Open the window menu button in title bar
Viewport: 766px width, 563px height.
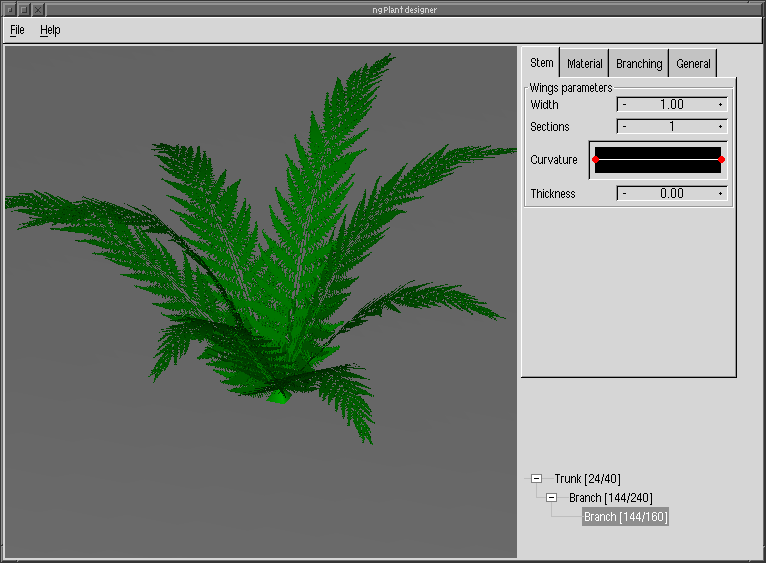pos(10,9)
